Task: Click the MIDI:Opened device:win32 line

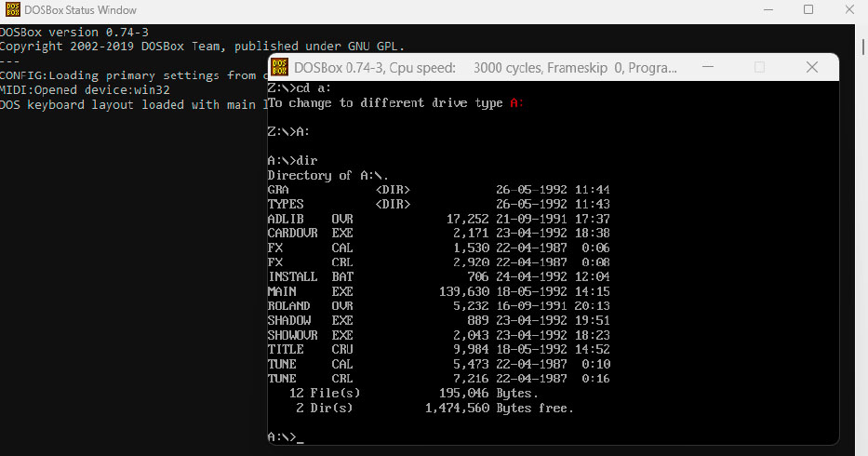Action: point(85,89)
